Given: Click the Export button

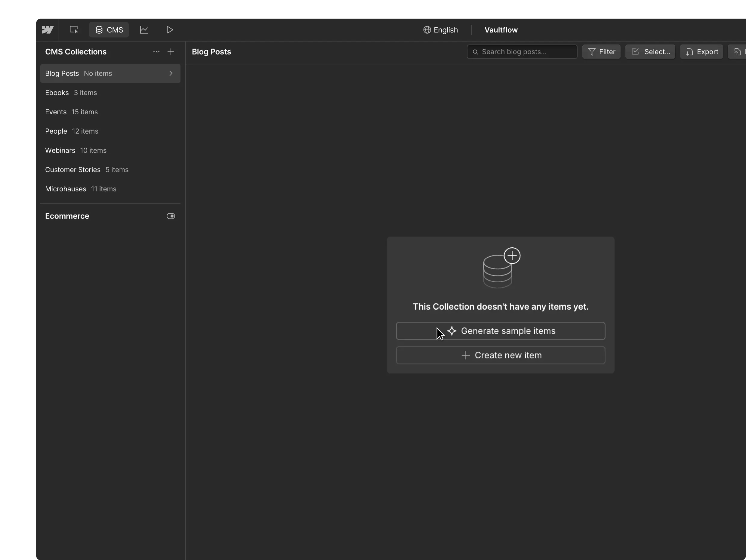Looking at the screenshot, I should tap(701, 52).
